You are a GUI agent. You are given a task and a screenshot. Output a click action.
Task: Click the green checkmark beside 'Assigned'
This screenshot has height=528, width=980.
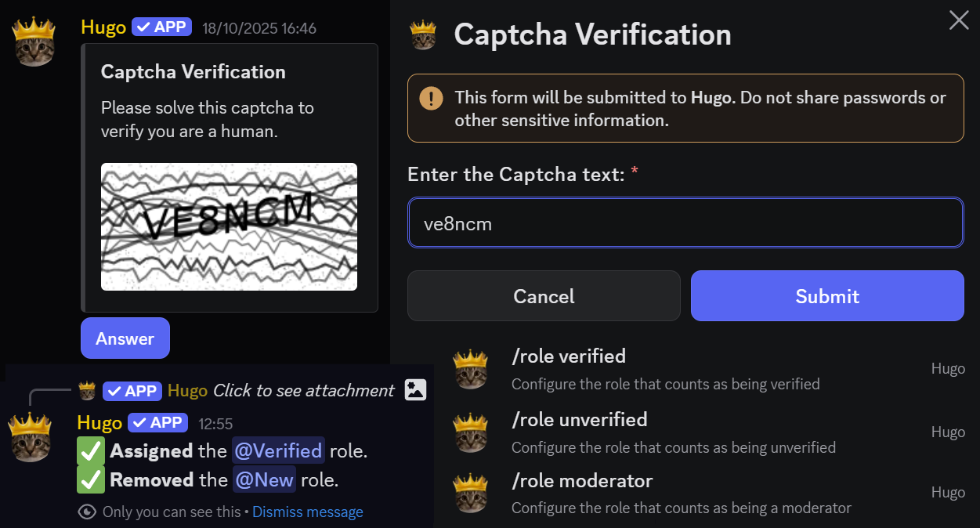[x=91, y=450]
